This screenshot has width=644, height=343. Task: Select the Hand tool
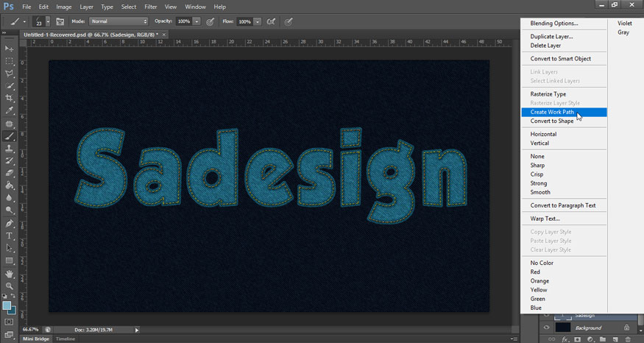(9, 274)
